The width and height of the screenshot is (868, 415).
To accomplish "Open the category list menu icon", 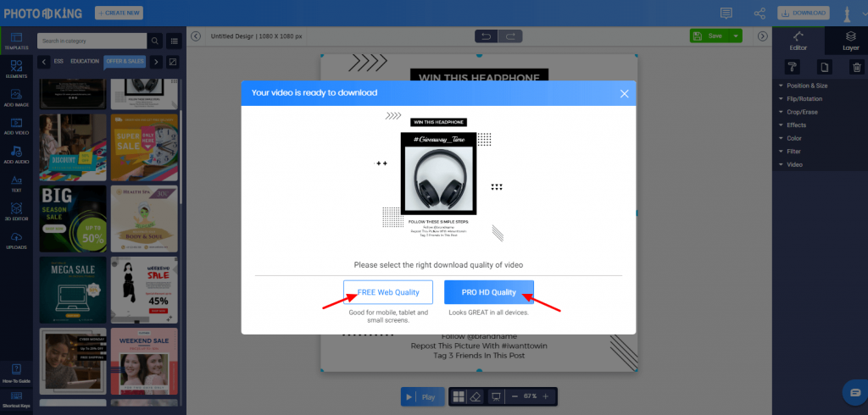I will tap(174, 41).
